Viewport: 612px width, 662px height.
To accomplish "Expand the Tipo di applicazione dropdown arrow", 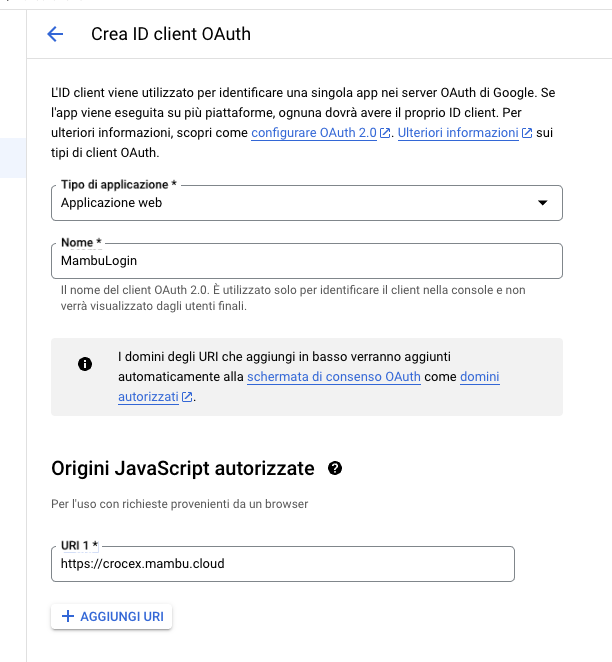I will tap(543, 203).
